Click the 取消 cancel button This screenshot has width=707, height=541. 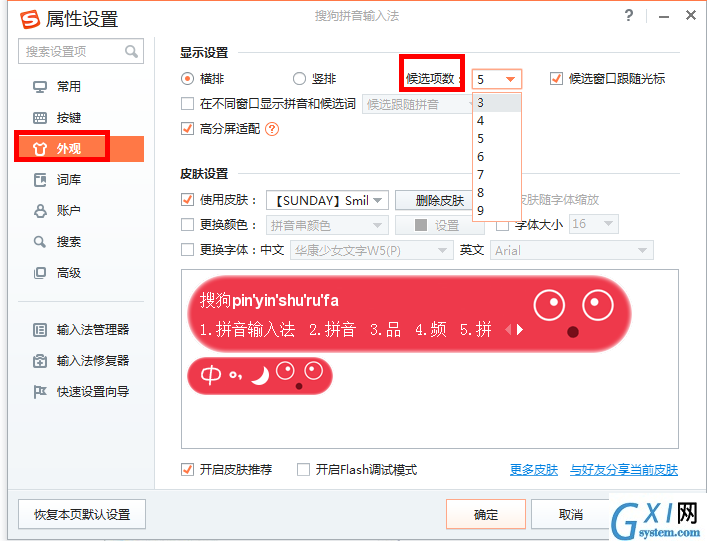(x=571, y=514)
